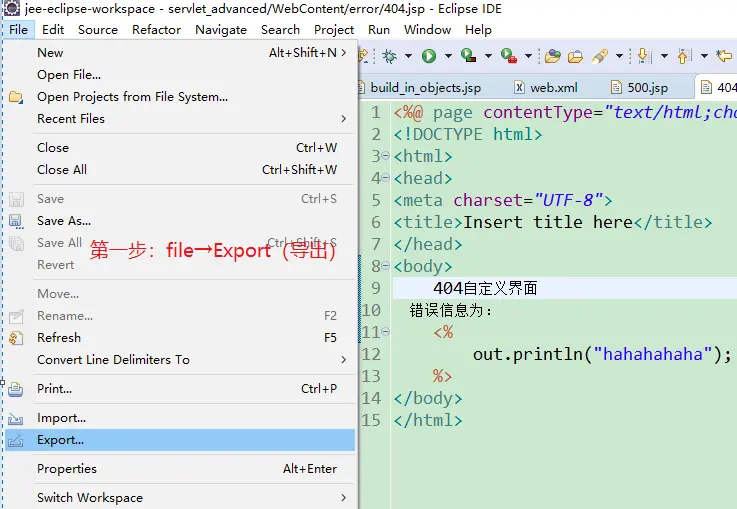737x509 pixels.
Task: Click the Search flashlight icon in toolbar
Action: point(600,56)
